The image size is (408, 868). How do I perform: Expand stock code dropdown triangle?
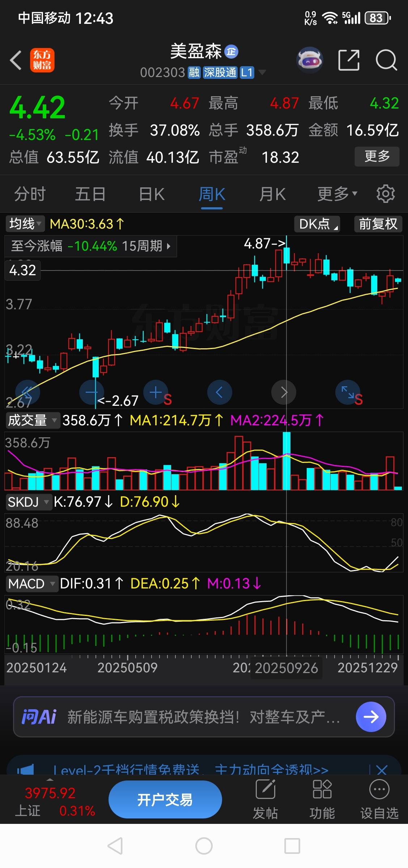point(262,72)
